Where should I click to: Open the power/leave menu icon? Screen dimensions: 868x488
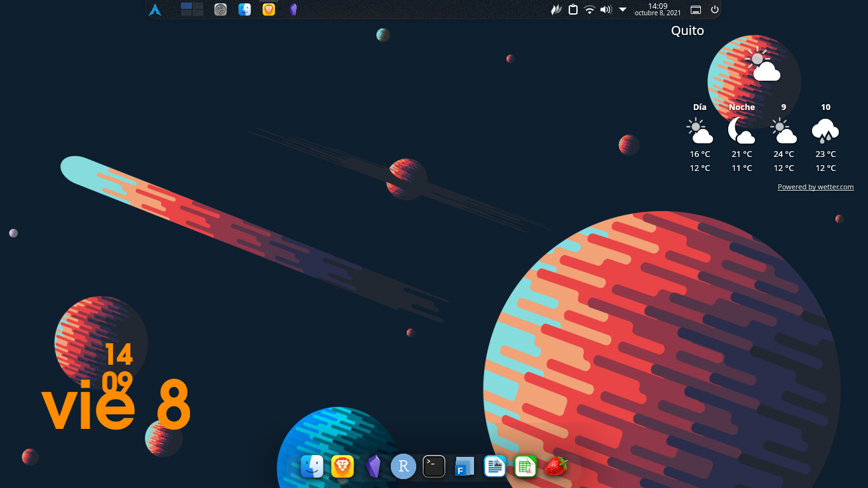[x=715, y=10]
